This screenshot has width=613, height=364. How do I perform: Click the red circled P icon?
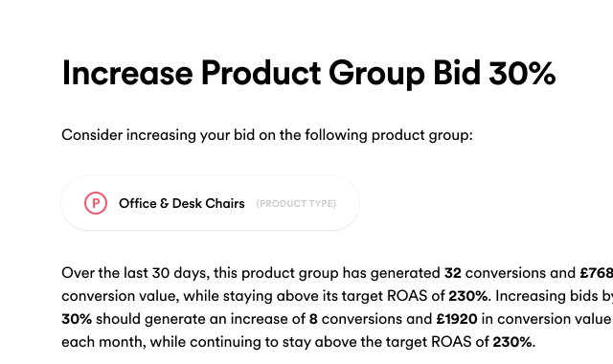[96, 203]
